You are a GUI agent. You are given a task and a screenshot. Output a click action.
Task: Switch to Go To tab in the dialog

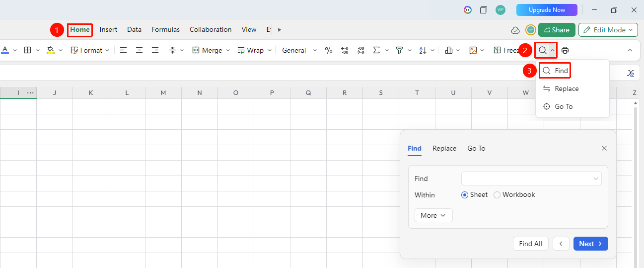(476, 148)
